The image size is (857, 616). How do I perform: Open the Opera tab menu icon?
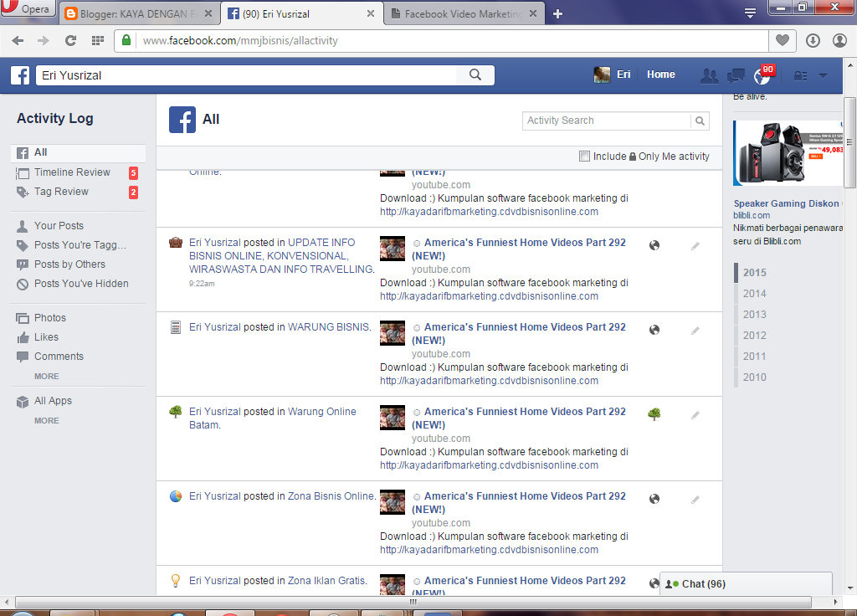(751, 13)
